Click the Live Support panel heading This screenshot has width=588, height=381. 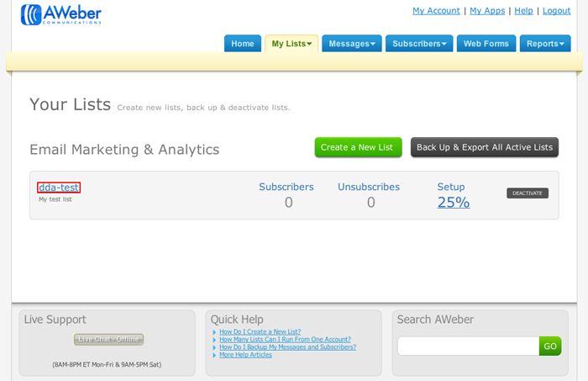click(55, 320)
